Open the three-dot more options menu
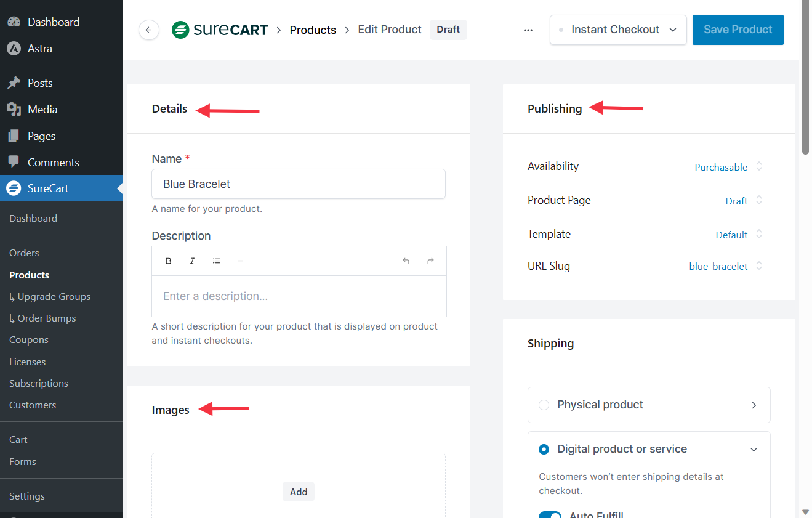This screenshot has height=518, width=812. pyautogui.click(x=528, y=30)
